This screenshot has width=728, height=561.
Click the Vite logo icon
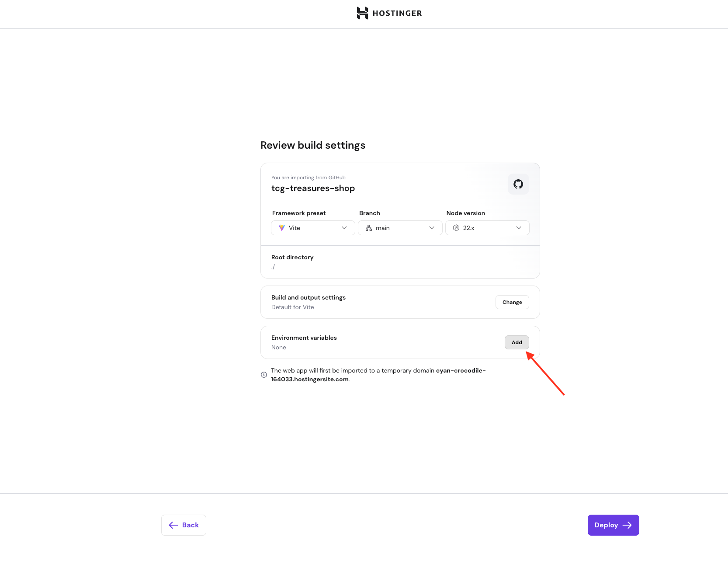click(x=282, y=228)
